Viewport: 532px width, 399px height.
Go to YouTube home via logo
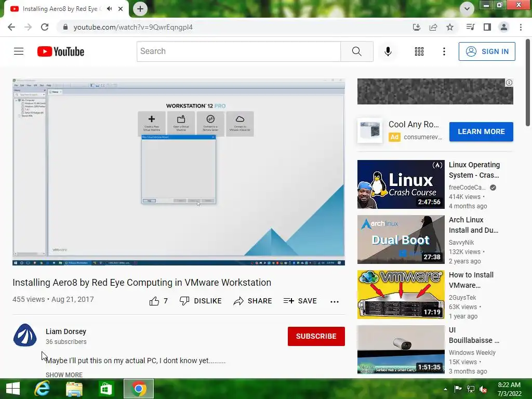click(61, 51)
